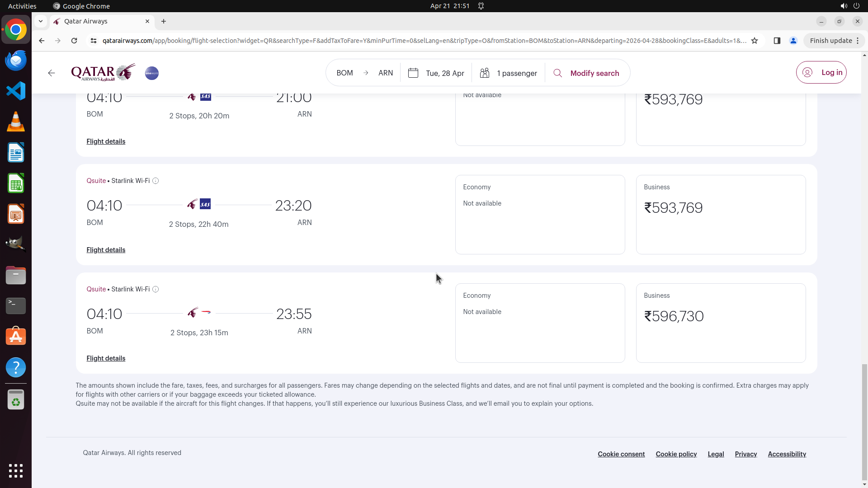
Task: Open Chrome tab search dropdown arrow
Action: 41,21
